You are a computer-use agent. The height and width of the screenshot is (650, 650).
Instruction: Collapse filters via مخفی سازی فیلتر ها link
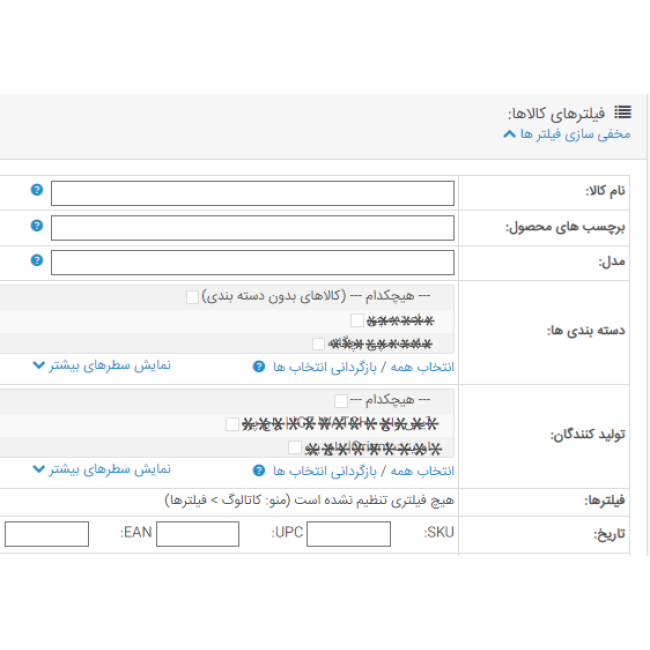pos(567,134)
